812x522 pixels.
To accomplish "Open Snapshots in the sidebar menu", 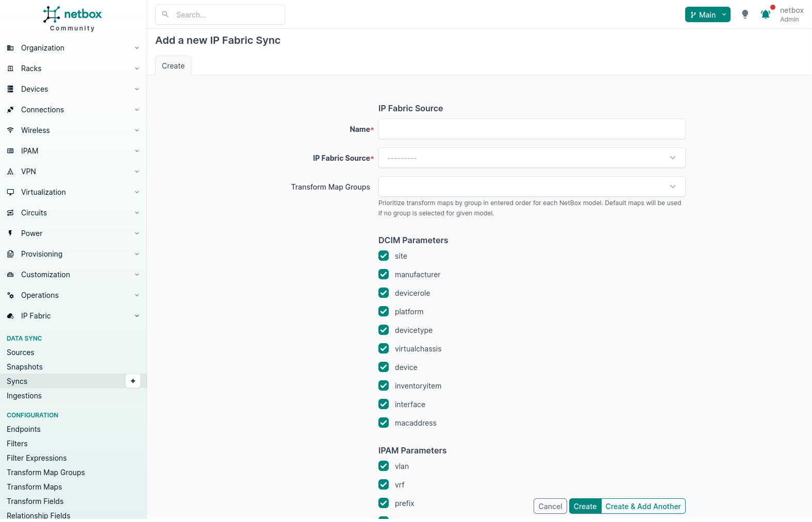I will tap(25, 367).
